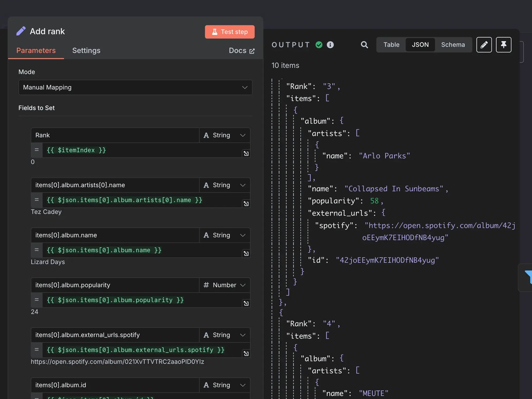Toggle expression equals sign for artists name
Screen dimensions: 532x399
37,200
